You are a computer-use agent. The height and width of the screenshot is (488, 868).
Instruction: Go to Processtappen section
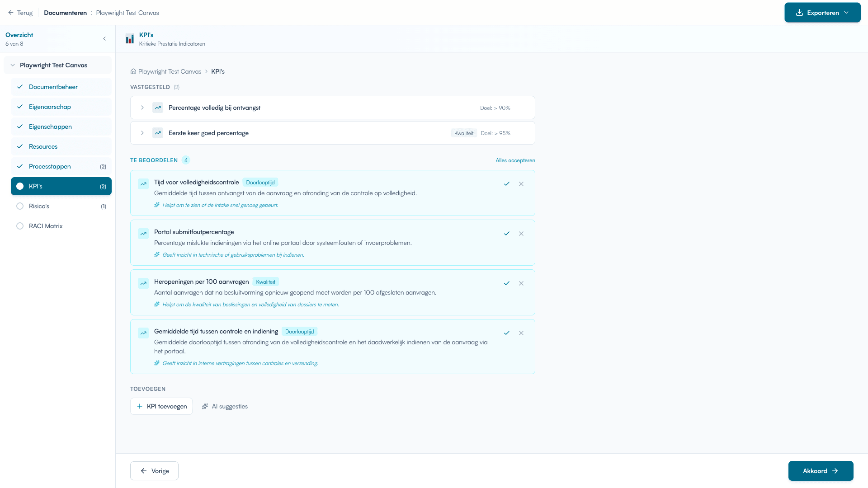(50, 166)
